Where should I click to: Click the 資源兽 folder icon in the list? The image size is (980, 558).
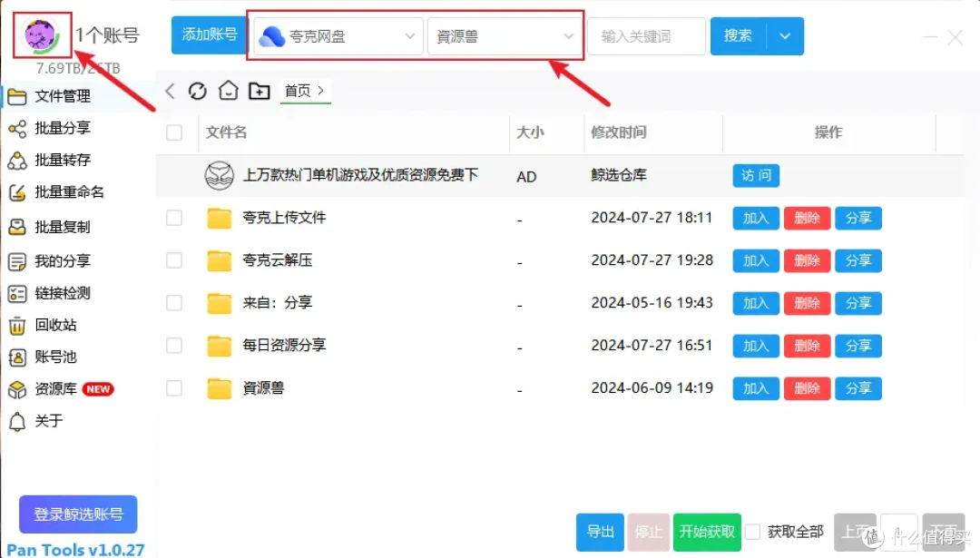(220, 388)
